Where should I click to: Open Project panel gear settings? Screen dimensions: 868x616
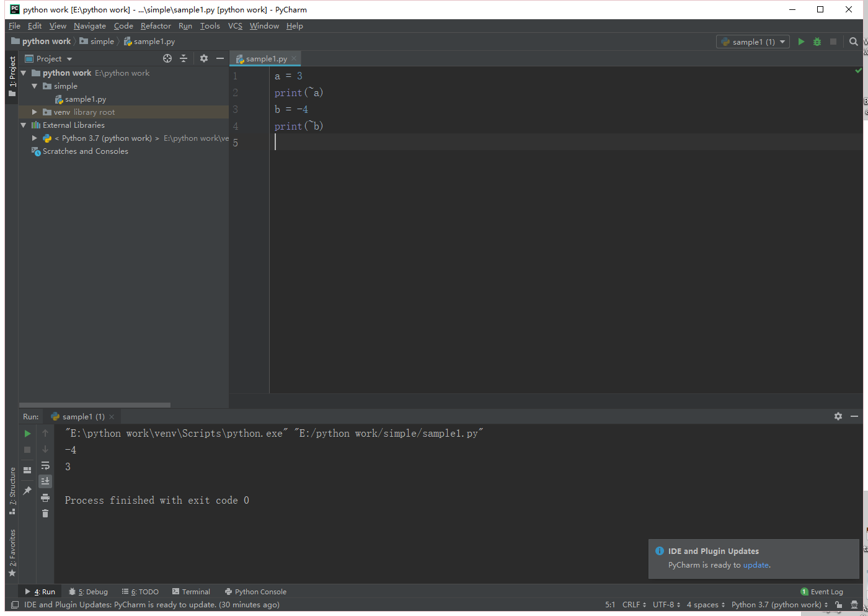coord(204,58)
